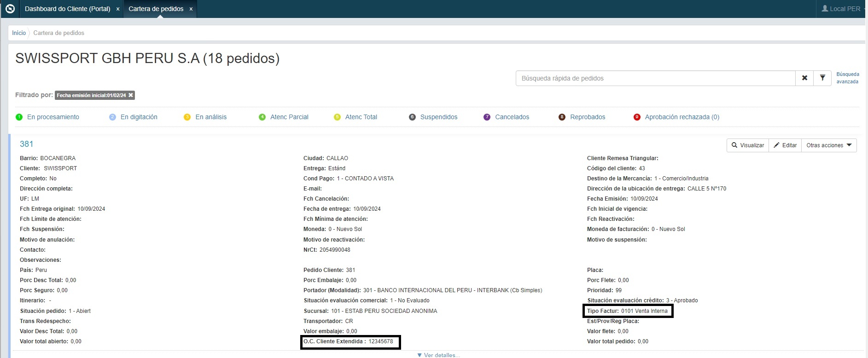This screenshot has width=868, height=358.
Task: Click Moneda de facturación value 0 - Nuevo Sol
Action: tap(668, 229)
